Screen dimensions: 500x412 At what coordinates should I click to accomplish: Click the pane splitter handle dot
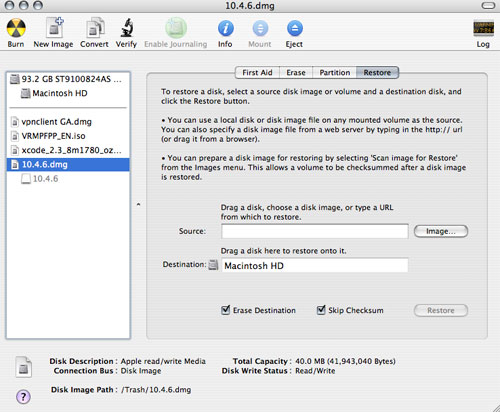coord(138,204)
